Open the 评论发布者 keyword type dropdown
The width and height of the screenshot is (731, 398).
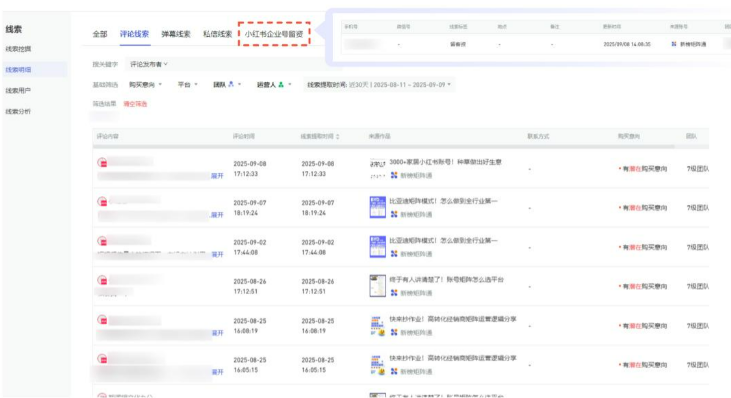click(149, 64)
